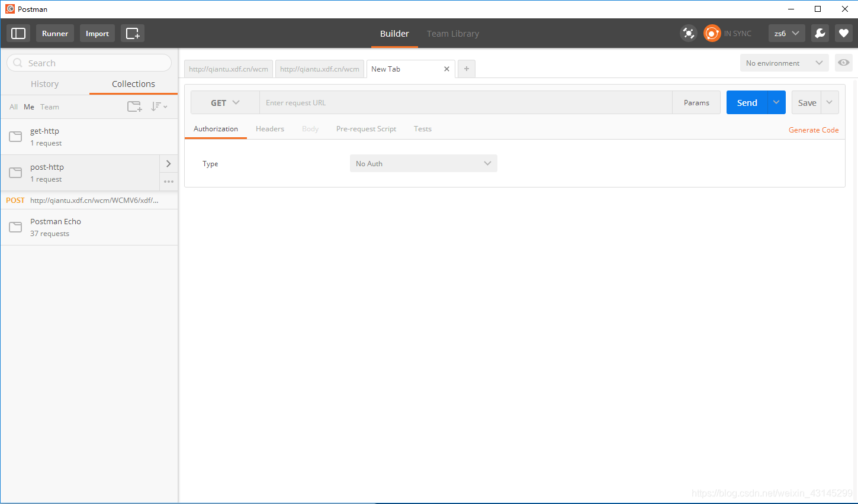Screen dimensions: 858x504
Task: Click the heart icon in header
Action: (844, 33)
